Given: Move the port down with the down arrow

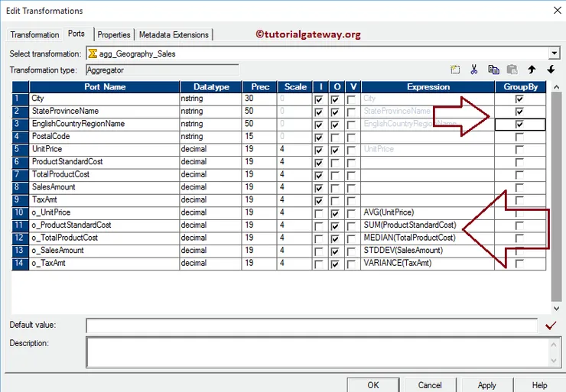Looking at the screenshot, I should [x=551, y=70].
